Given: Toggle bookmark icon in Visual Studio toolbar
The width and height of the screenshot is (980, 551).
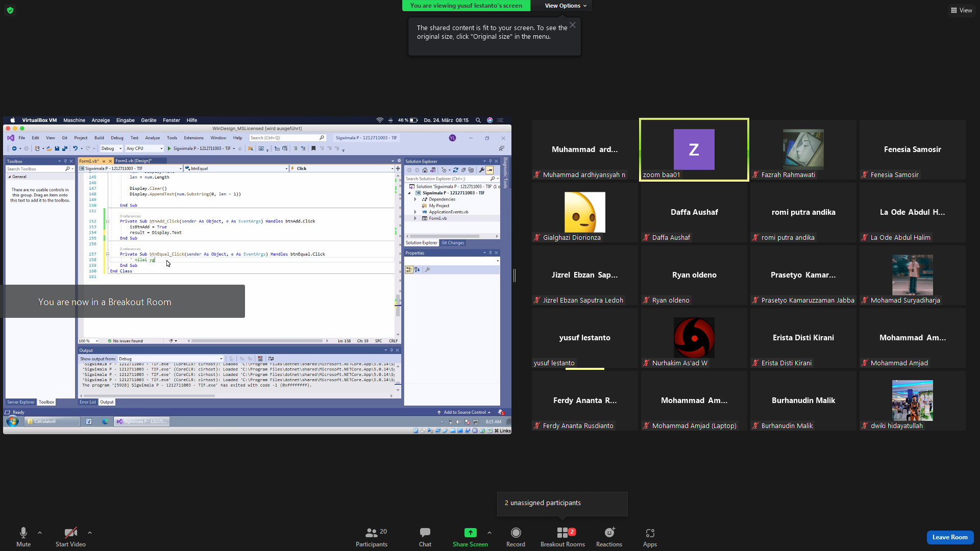Looking at the screenshot, I should tap(313, 148).
